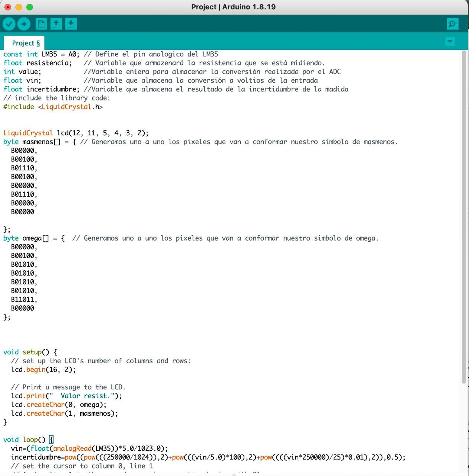Click the comment 'Define el pin analogico del LM35'
Image resolution: width=469 pixels, height=476 pixels.
pyautogui.click(x=151, y=54)
